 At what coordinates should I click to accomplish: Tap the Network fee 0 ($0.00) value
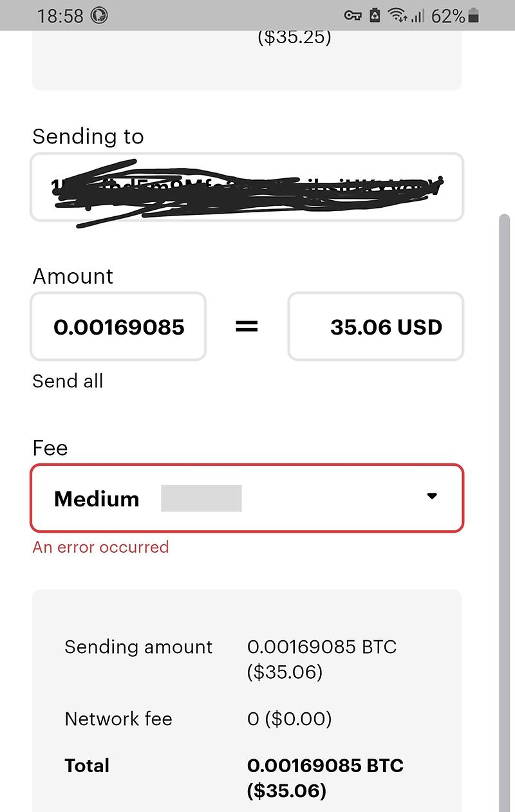[x=289, y=719]
